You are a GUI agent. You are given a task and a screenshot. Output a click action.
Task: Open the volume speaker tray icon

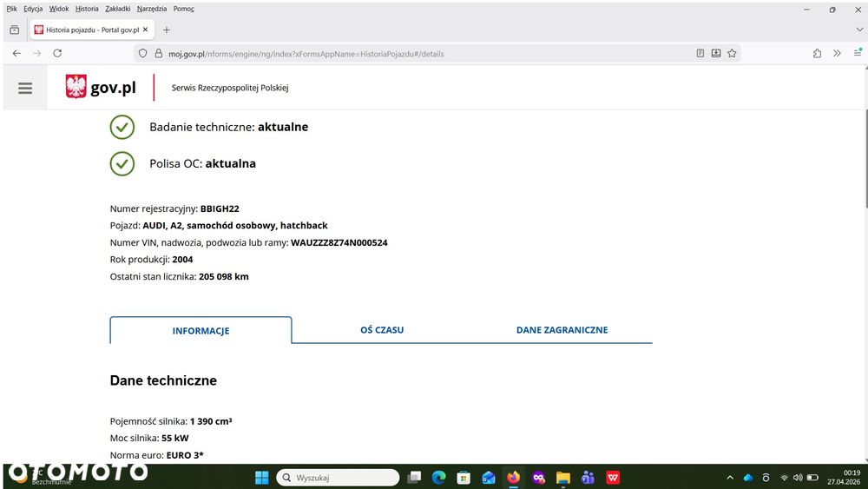pos(798,478)
